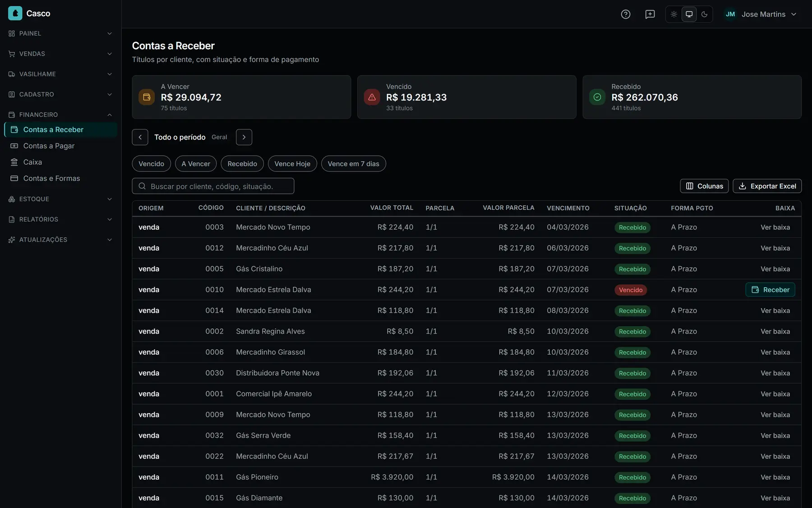Click the Recebido check circle icon

[597, 97]
